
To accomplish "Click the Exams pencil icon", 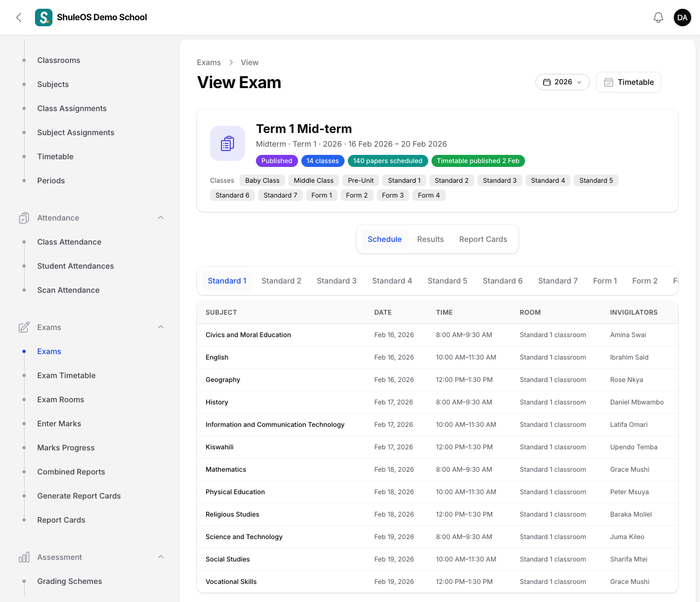I will coord(24,327).
